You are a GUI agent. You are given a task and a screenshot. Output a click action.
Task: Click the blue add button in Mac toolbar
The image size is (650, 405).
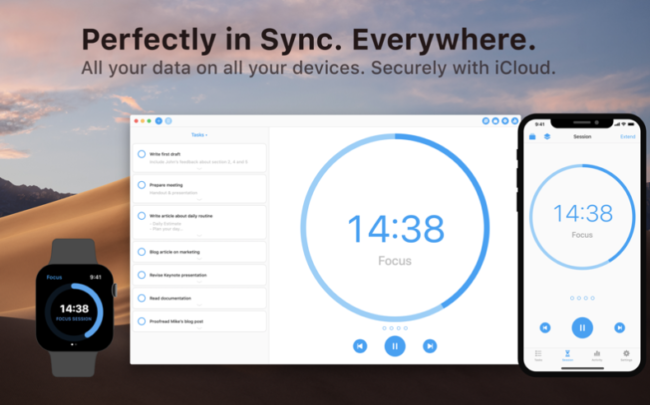pyautogui.click(x=159, y=121)
